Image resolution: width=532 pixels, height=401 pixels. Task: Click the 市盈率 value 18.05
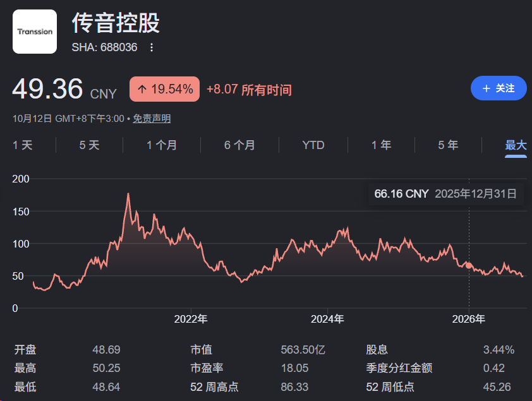tap(294, 368)
